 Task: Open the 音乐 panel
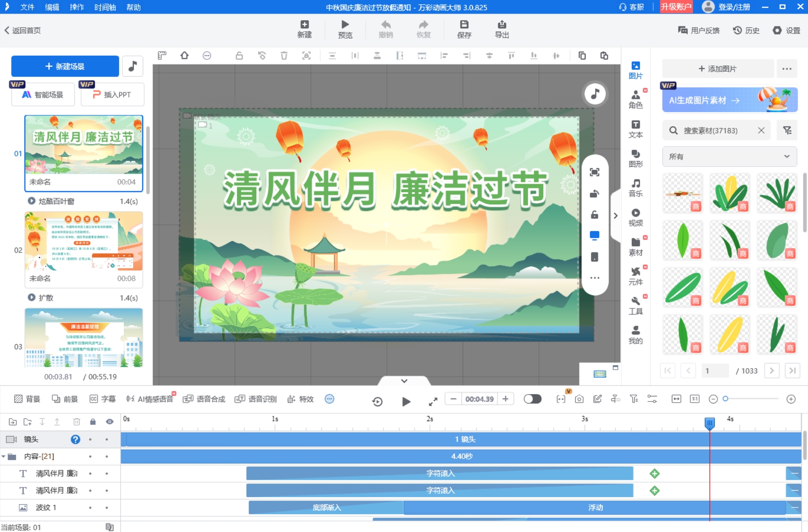coord(636,187)
